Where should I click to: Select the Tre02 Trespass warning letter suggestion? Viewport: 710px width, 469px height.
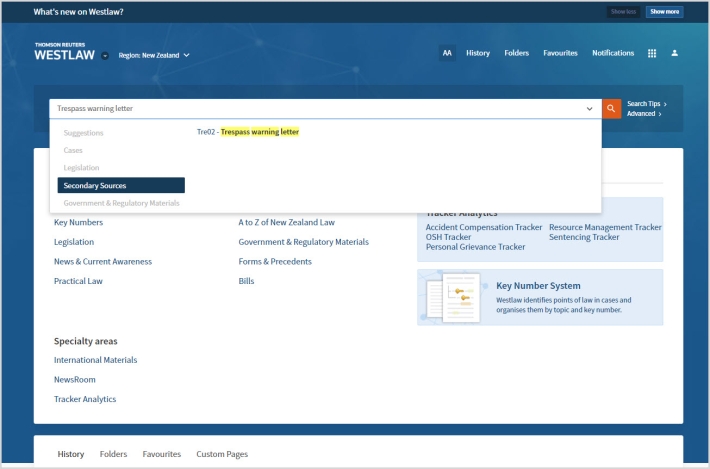coord(248,132)
